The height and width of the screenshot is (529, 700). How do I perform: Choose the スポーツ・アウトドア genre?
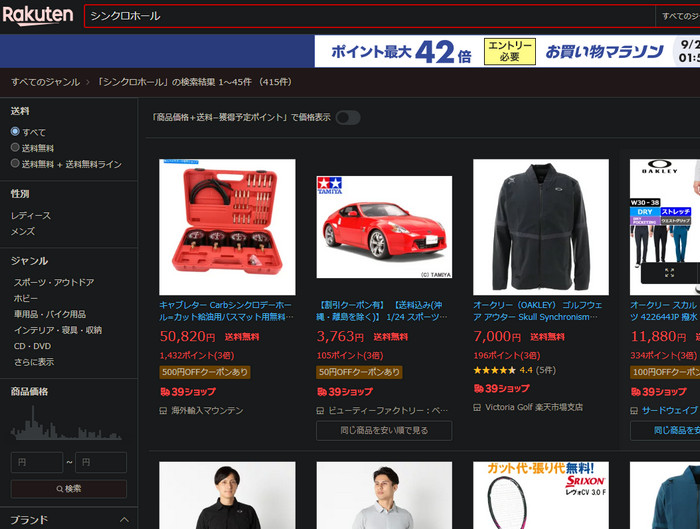pyautogui.click(x=54, y=282)
